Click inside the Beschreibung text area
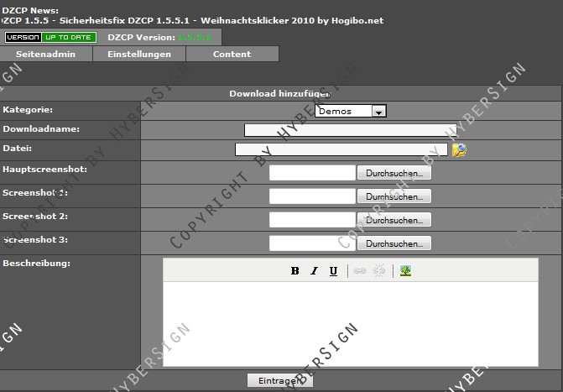Viewport: 563px width, 392px height. pyautogui.click(x=351, y=323)
